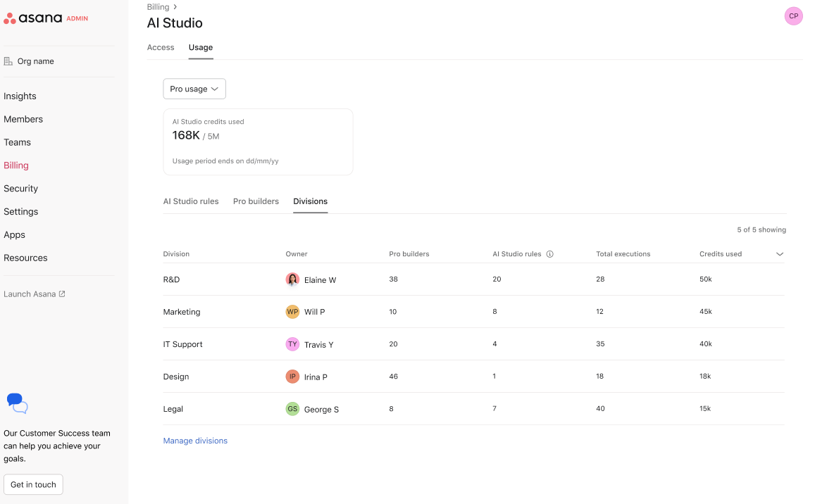Click the owner name Irina P

pos(316,377)
